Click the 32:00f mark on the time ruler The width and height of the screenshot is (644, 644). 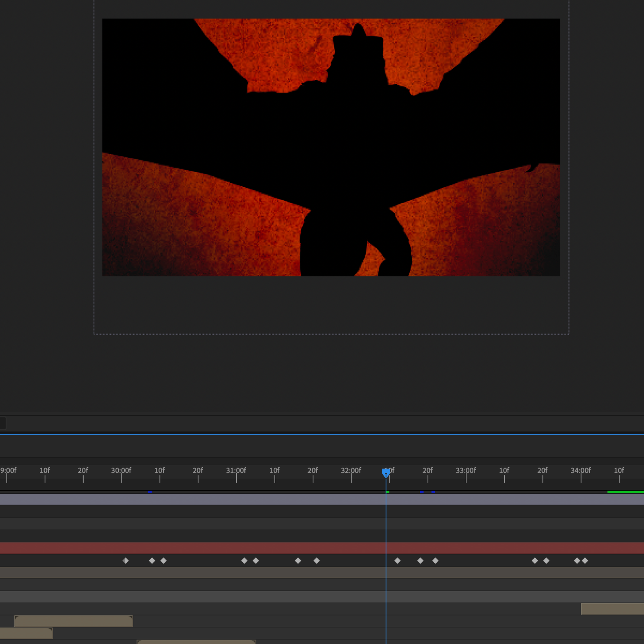pyautogui.click(x=351, y=474)
